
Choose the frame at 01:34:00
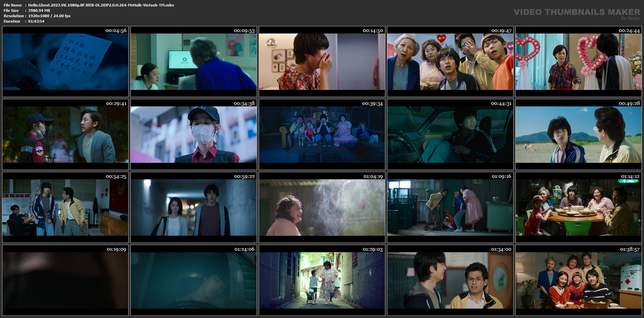click(450, 280)
